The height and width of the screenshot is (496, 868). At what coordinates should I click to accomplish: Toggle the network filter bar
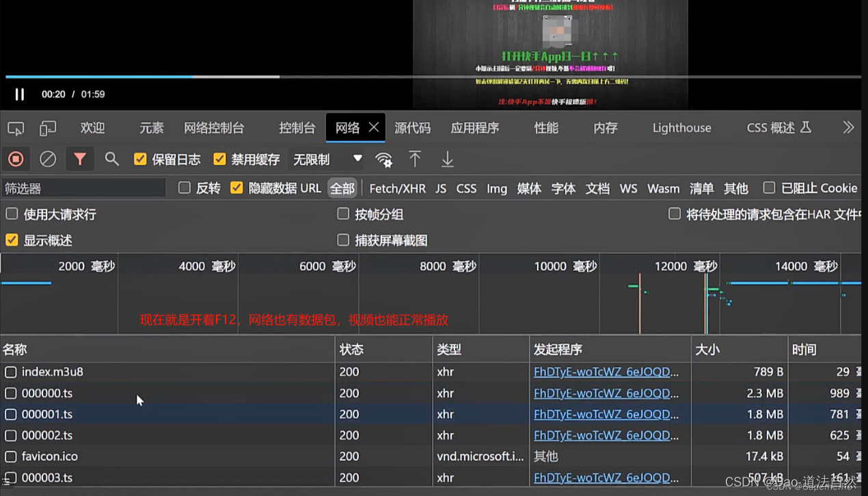pos(80,159)
